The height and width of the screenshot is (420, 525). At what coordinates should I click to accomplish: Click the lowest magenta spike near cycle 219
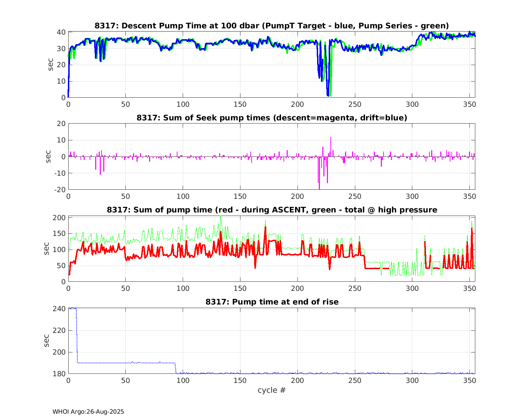click(x=319, y=188)
